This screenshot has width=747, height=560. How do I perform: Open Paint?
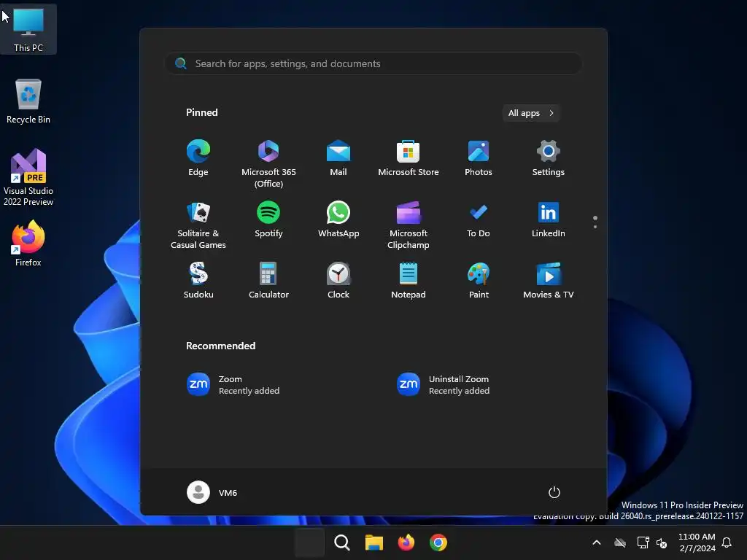tap(479, 281)
